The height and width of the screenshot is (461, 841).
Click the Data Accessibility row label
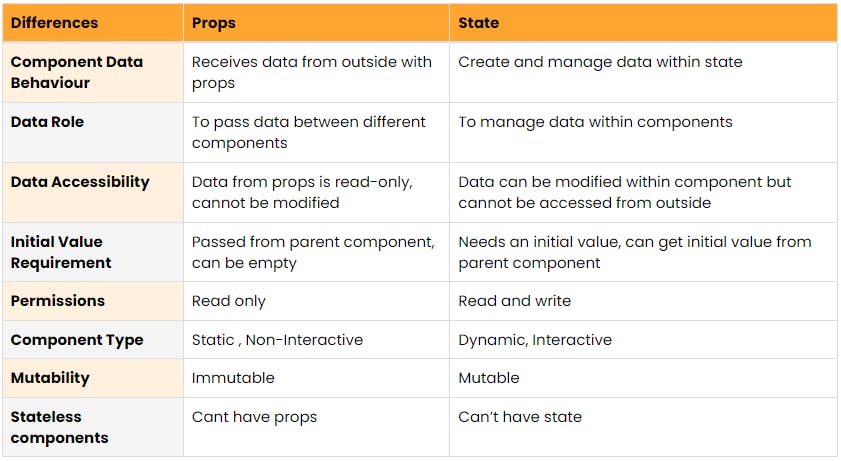[80, 182]
